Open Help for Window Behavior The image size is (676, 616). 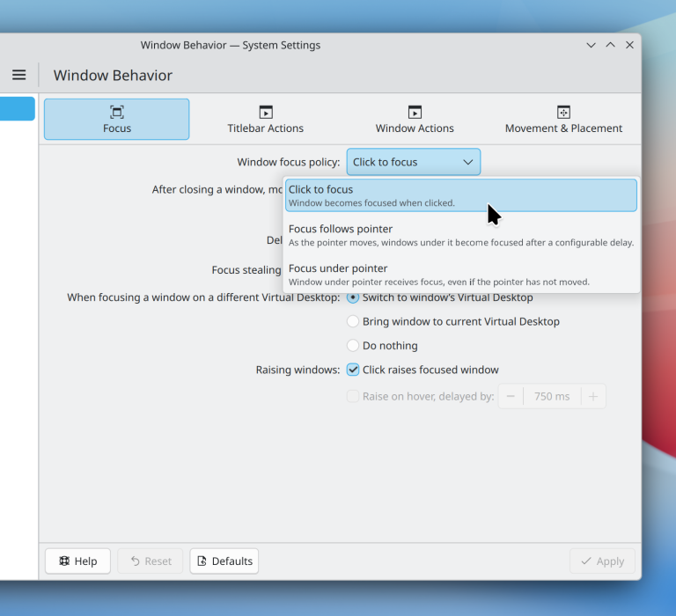click(x=77, y=561)
